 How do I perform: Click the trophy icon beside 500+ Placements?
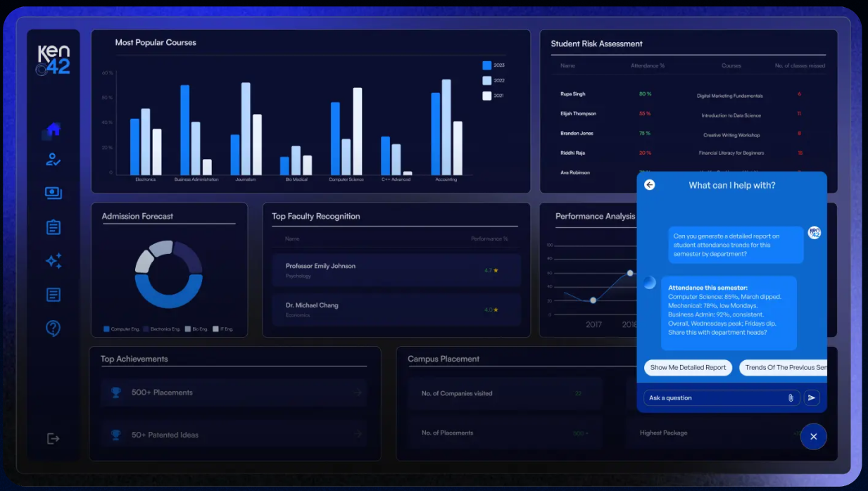[x=116, y=393]
